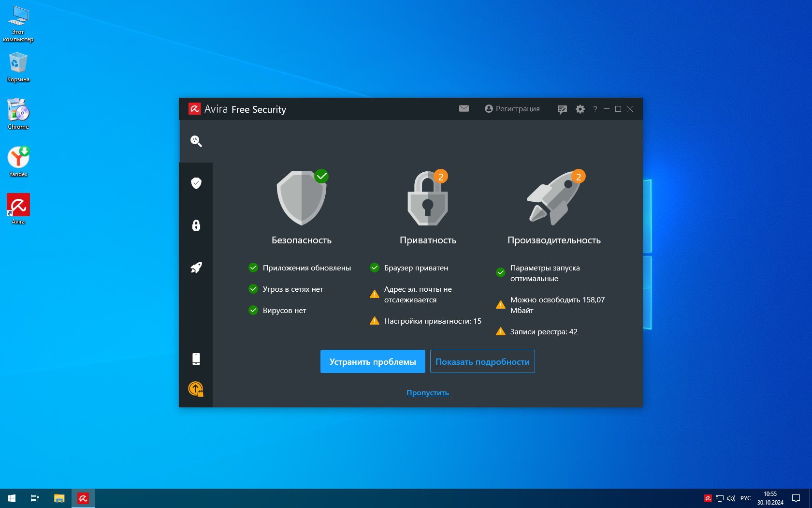Open the volume control in system tray
The height and width of the screenshot is (508, 812).
tap(731, 498)
